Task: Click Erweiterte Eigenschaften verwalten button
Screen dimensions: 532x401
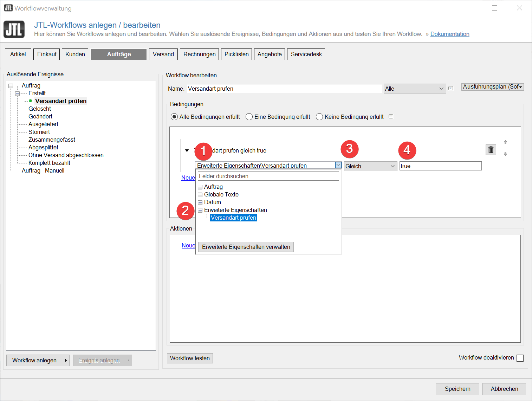Action: point(246,247)
